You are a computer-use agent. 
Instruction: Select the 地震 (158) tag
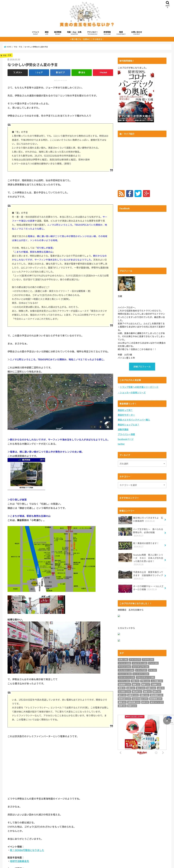[151, 688]
